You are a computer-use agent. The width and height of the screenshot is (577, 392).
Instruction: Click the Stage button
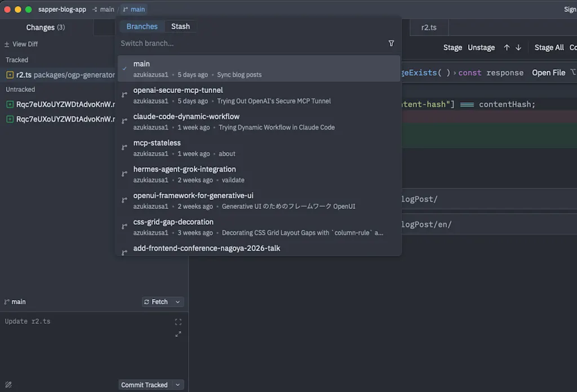[x=452, y=47]
